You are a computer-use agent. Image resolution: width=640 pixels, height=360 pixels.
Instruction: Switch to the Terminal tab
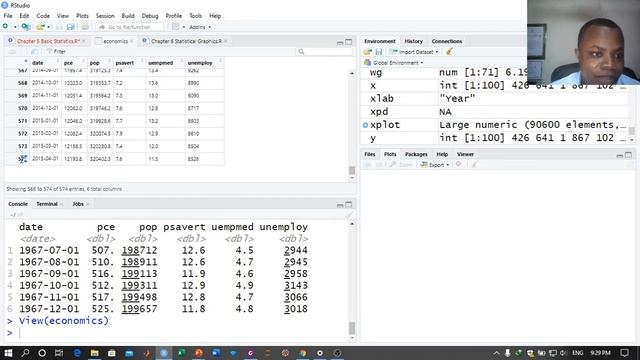47,204
